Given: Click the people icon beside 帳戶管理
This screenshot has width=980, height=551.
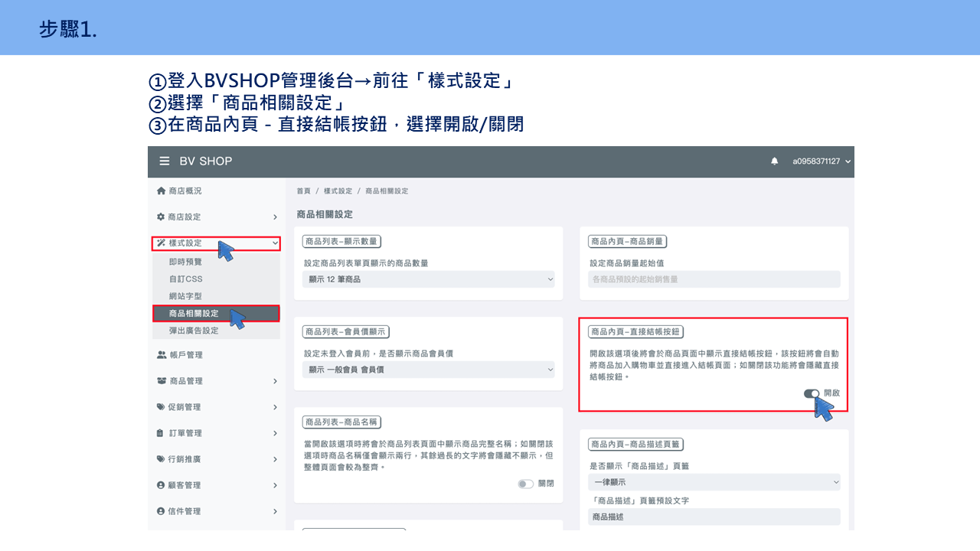Looking at the screenshot, I should (x=161, y=354).
